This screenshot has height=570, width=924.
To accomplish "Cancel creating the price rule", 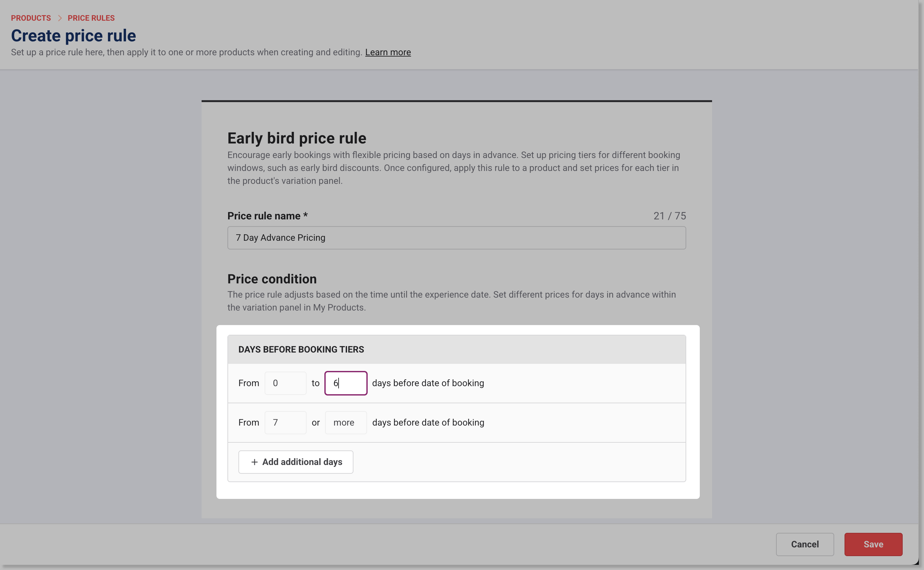I will coord(804,544).
